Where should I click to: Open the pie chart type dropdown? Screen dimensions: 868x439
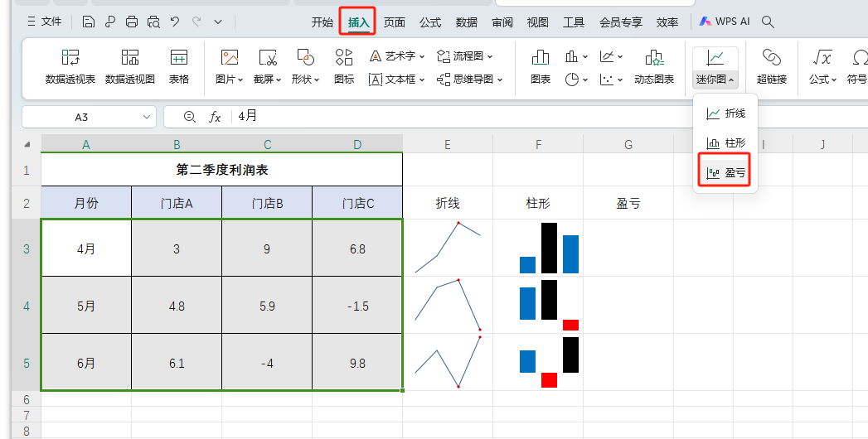coord(576,80)
